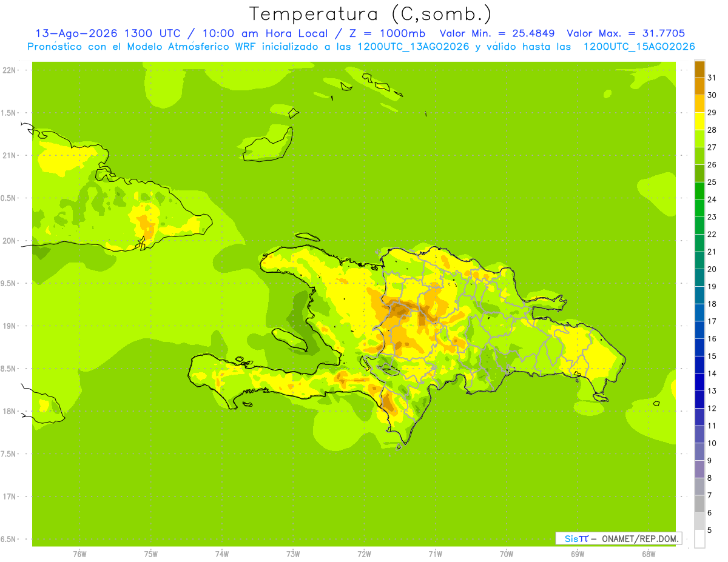Click the colorbar label '25'
Screen dimensions: 728x562
point(712,182)
